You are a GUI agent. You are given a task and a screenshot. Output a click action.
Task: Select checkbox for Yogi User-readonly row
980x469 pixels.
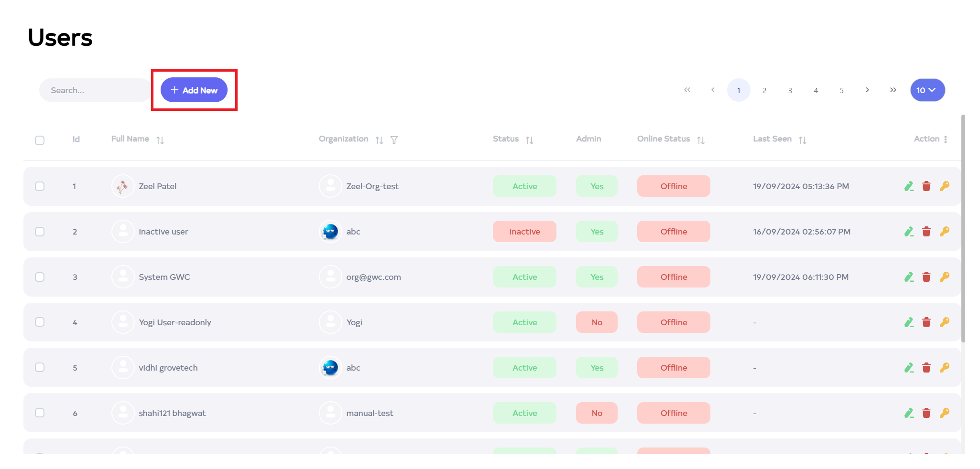click(40, 322)
